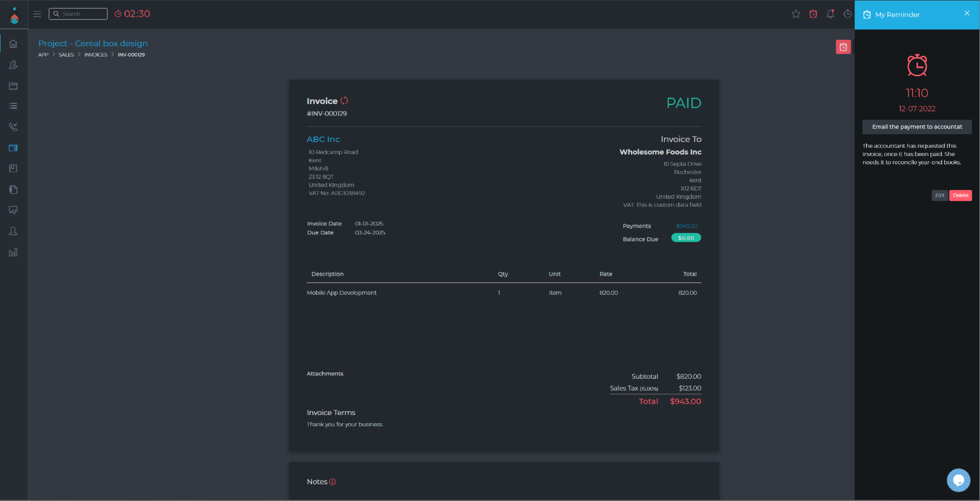Click the favorites star icon in top bar
Viewport: 980px width, 501px height.
point(796,14)
